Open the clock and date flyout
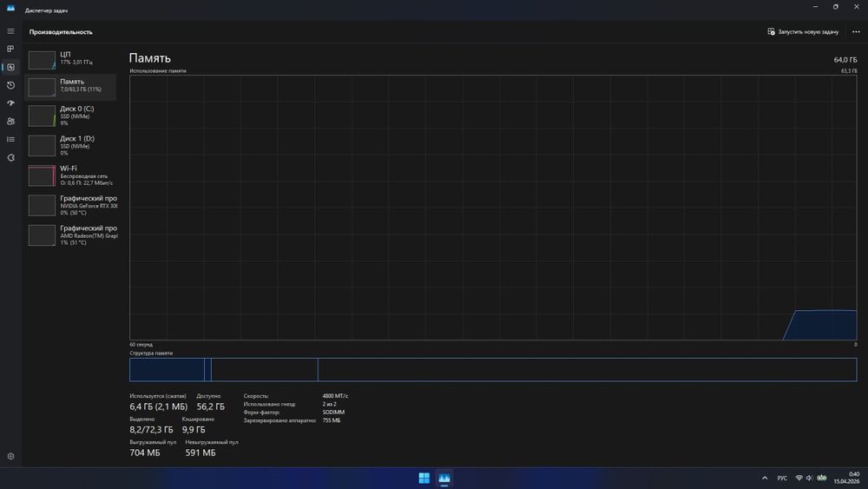Image resolution: width=868 pixels, height=489 pixels. coord(847,478)
